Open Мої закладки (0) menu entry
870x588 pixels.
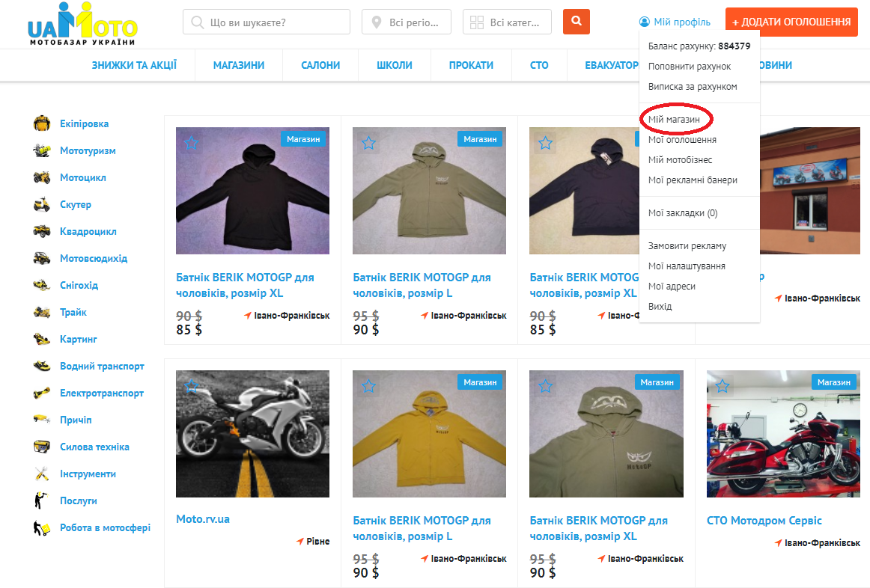click(683, 212)
